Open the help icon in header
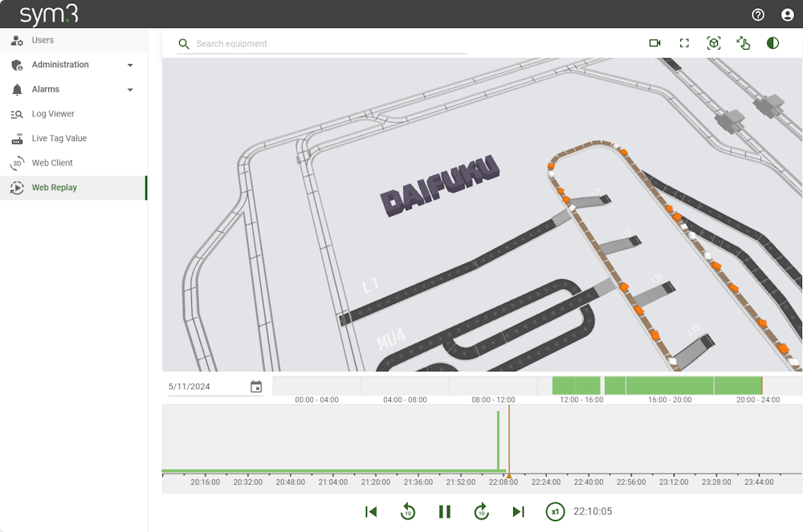The image size is (803, 532). pyautogui.click(x=758, y=14)
